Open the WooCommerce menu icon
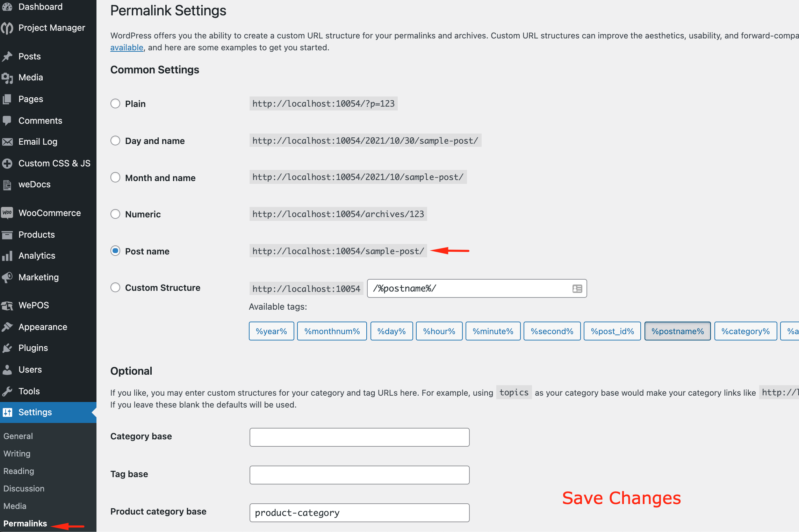This screenshot has width=799, height=532. tap(7, 213)
